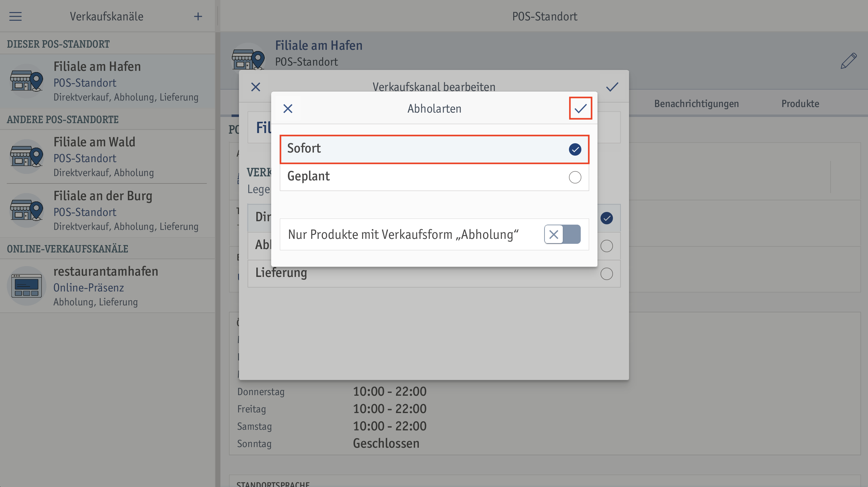
Task: Click the Filiale an der Burg store icon
Action: [27, 210]
